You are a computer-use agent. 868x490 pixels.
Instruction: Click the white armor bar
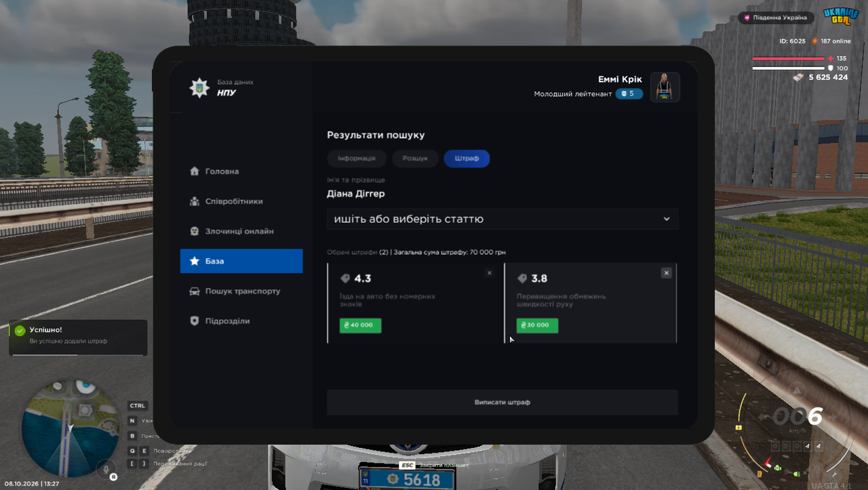point(789,68)
